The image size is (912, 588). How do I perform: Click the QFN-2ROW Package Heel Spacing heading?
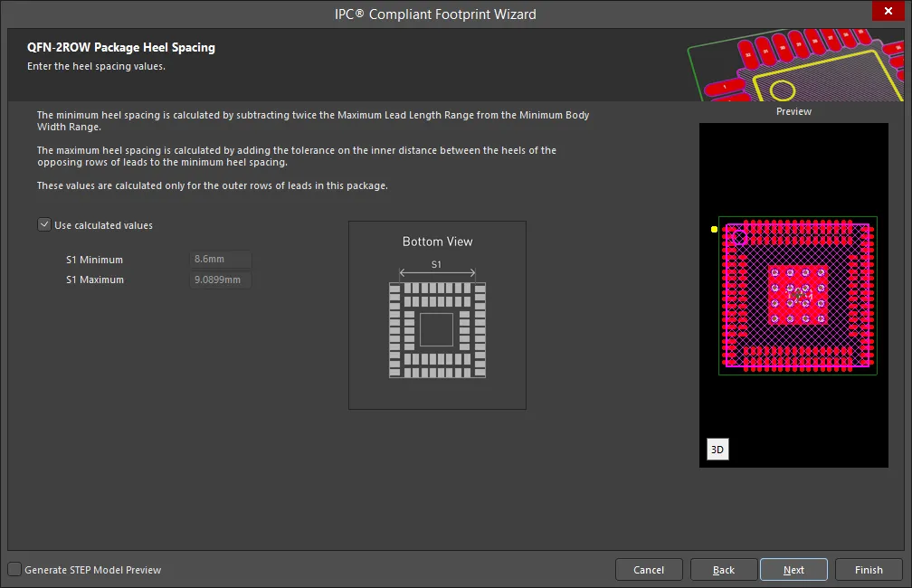[121, 48]
